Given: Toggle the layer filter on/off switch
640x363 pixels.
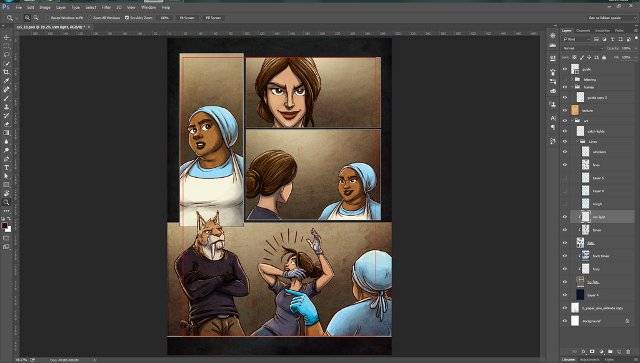Looking at the screenshot, I should (x=636, y=38).
